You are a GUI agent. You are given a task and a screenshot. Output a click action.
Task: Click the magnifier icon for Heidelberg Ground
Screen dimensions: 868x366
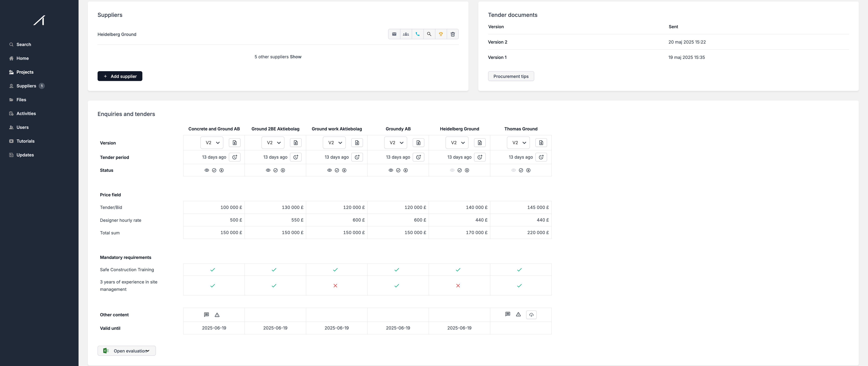(x=429, y=34)
